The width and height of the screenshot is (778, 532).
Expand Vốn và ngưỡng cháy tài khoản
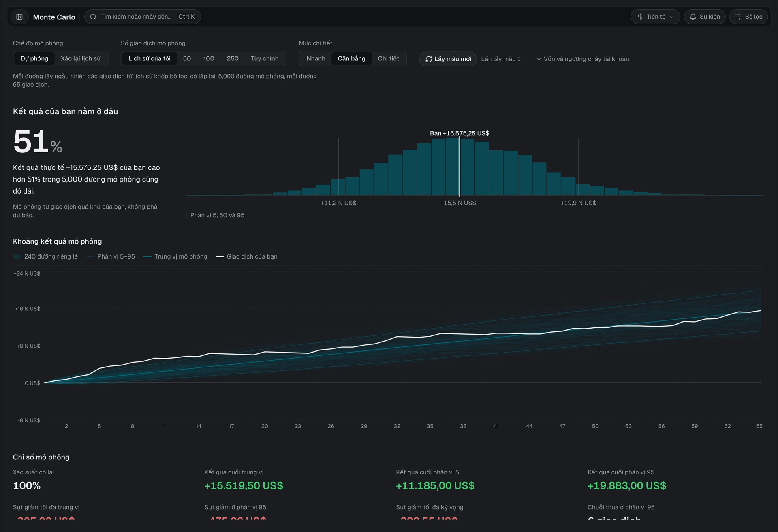click(583, 59)
